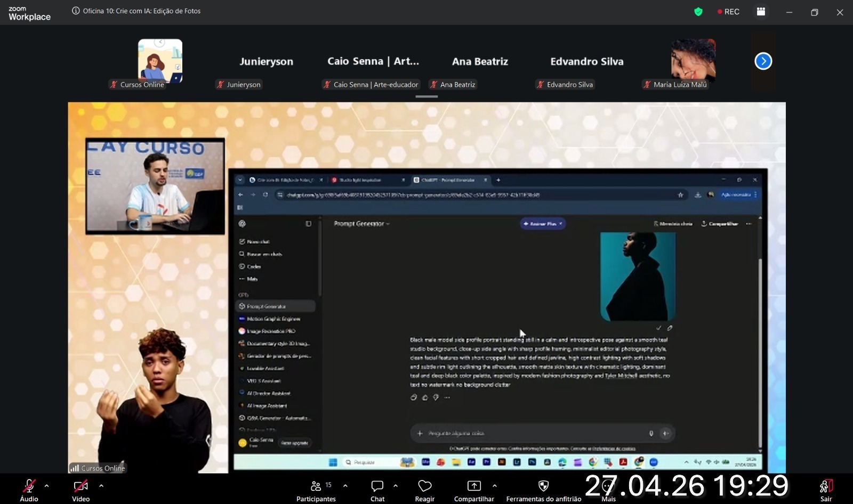Open the Participantes panel
This screenshot has width=853, height=504.
coord(316,490)
